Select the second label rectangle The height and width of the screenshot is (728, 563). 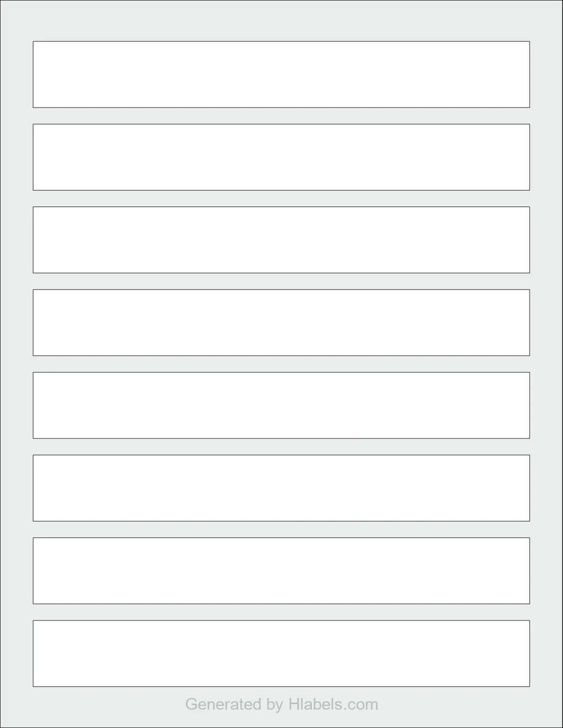281,157
